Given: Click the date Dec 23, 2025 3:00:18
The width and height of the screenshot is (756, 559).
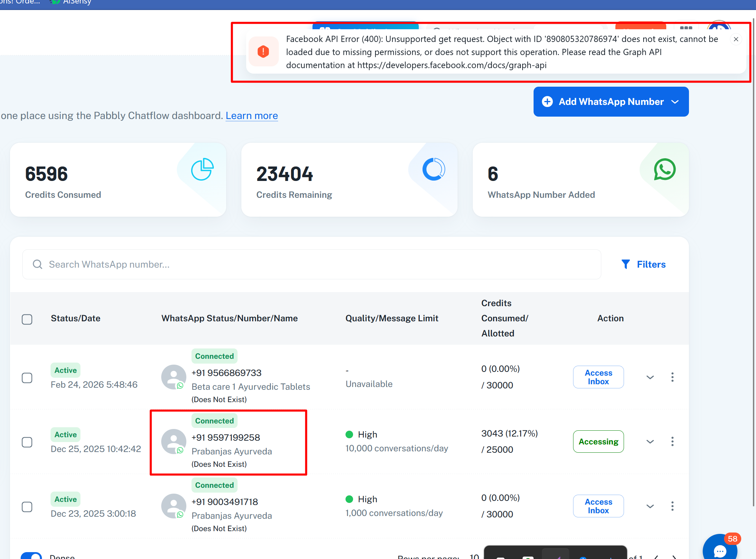Looking at the screenshot, I should pyautogui.click(x=94, y=514).
